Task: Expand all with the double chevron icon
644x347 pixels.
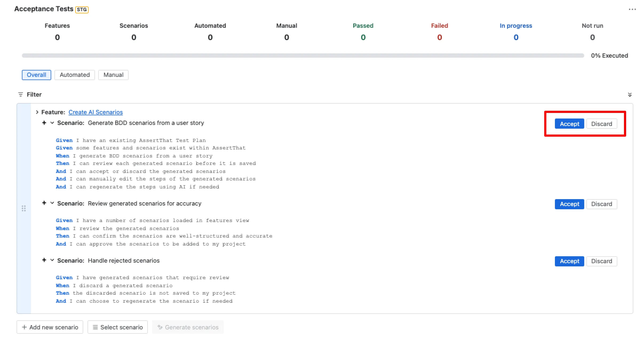Action: coord(630,95)
